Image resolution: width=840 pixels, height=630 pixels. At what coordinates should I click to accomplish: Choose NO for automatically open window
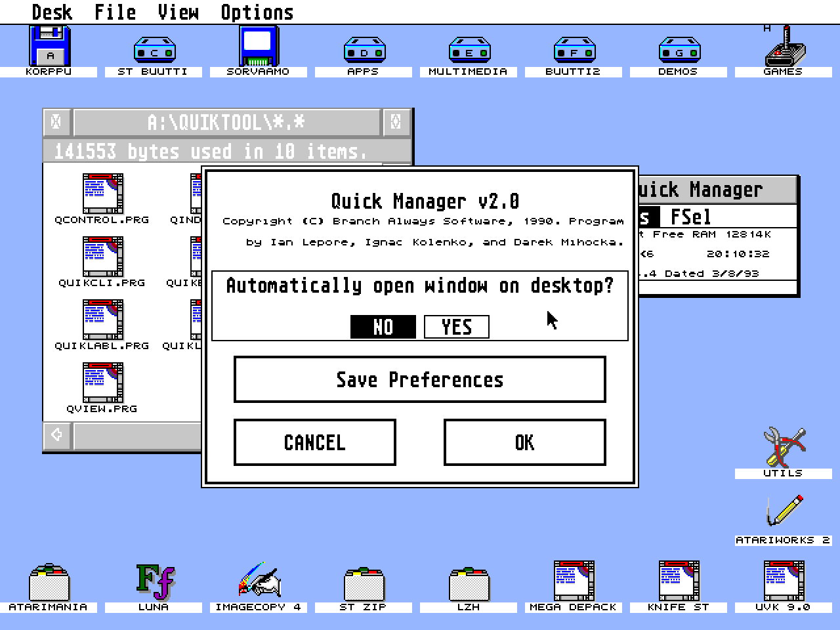pyautogui.click(x=383, y=327)
